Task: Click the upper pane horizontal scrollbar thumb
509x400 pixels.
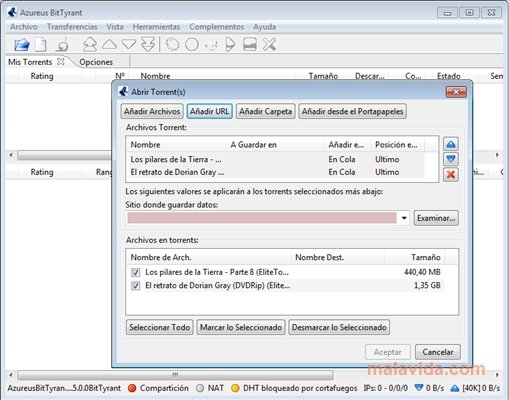Action: (x=64, y=155)
